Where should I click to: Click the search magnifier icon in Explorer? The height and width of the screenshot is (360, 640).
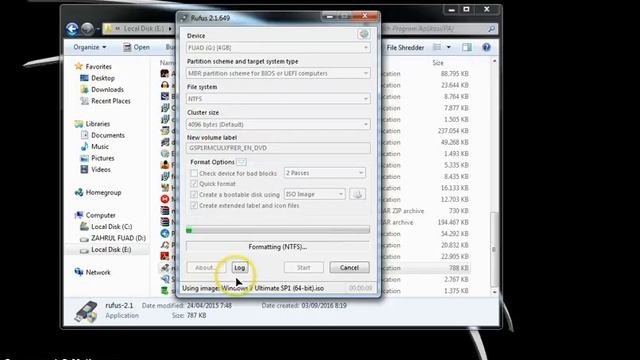point(491,29)
